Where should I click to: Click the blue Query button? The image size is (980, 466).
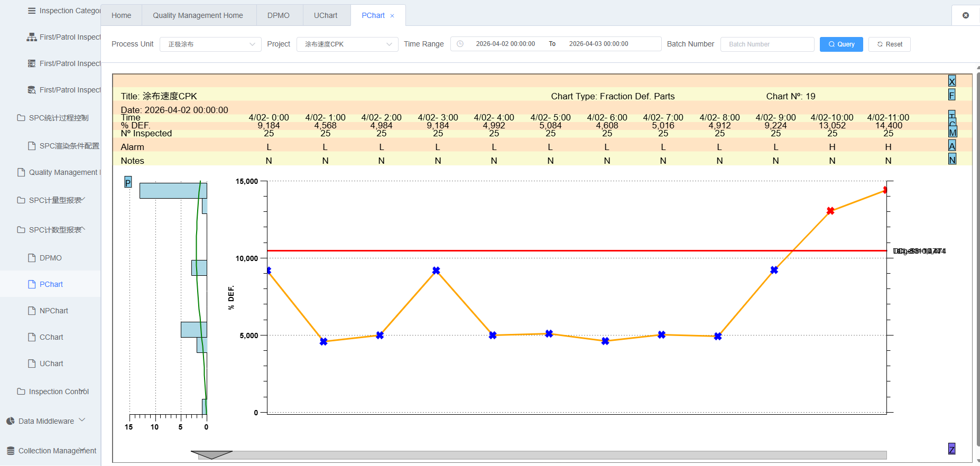pos(842,44)
